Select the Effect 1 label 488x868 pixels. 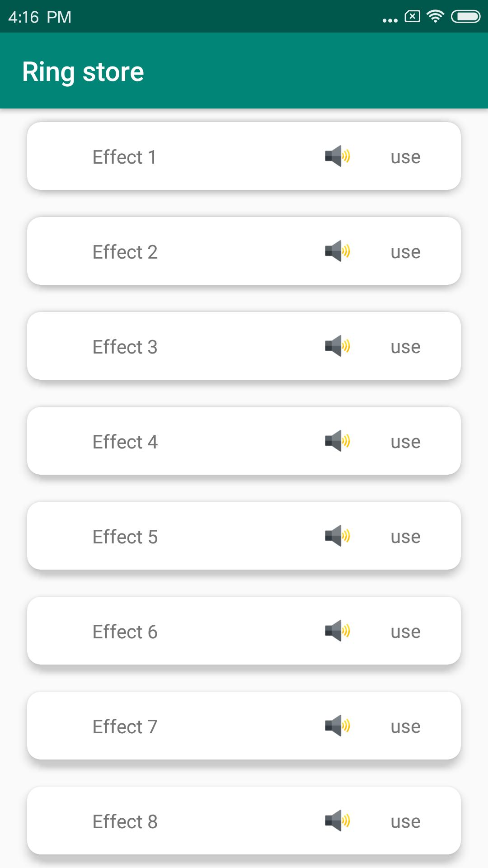pyautogui.click(x=125, y=157)
